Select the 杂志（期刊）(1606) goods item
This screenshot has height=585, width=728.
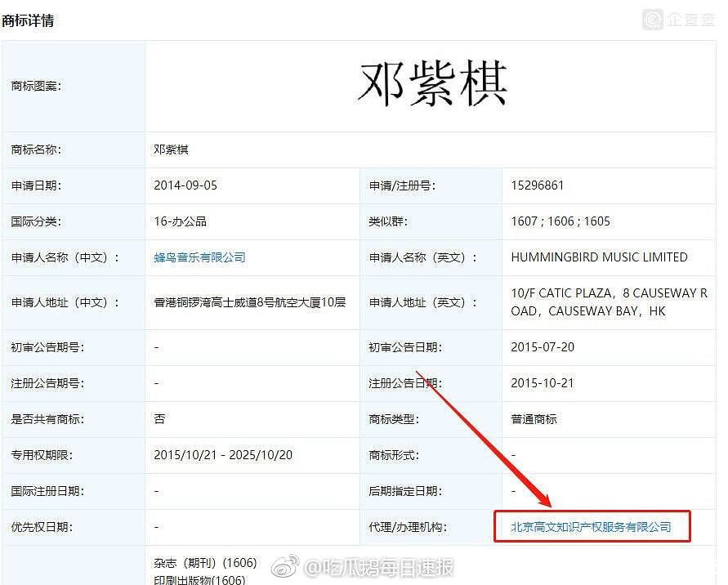coord(205,563)
